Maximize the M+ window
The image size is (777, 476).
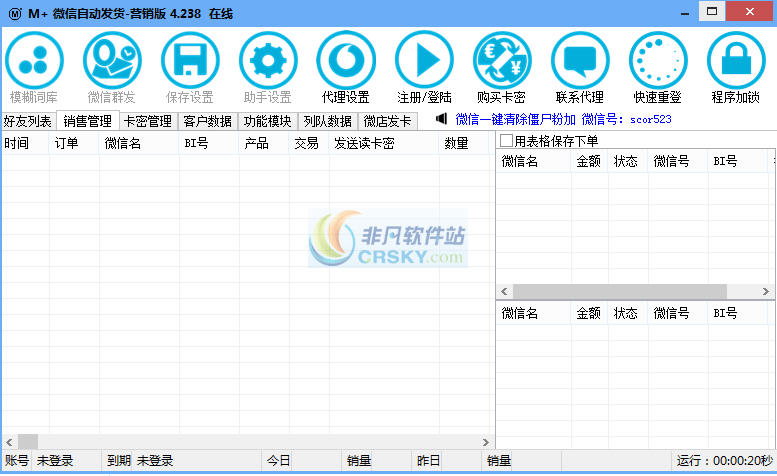pos(712,11)
